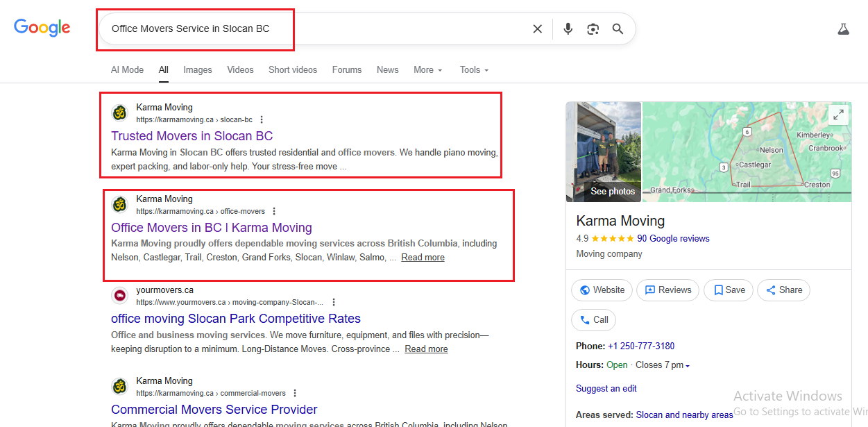Viewport: 868px width, 427px height.
Task: Save Karma Moving business listing
Action: (x=729, y=290)
